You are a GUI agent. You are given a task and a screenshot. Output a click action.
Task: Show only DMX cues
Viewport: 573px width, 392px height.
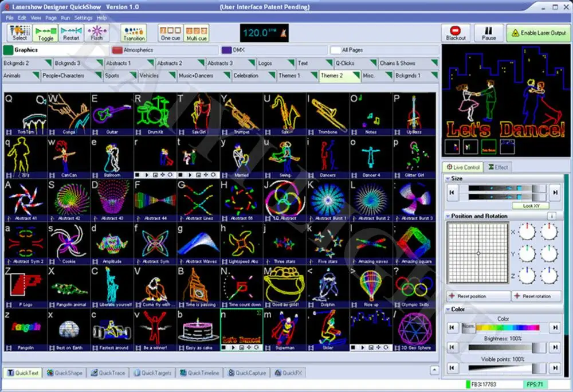(x=274, y=50)
